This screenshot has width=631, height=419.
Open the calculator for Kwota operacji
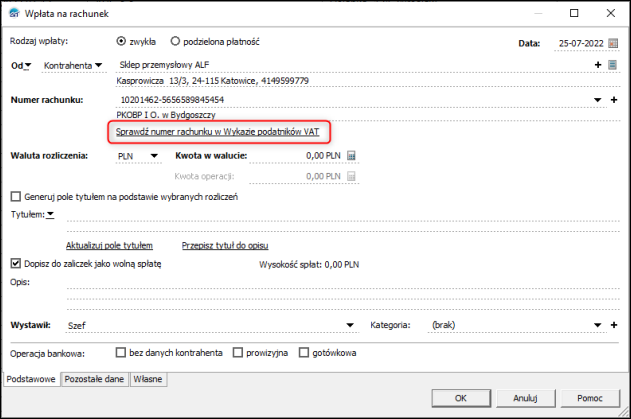tap(351, 176)
